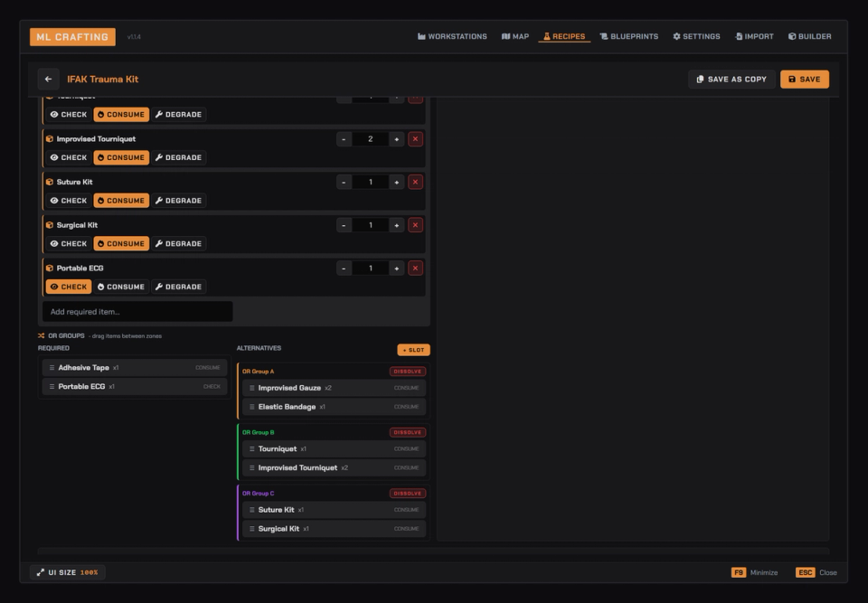Image resolution: width=868 pixels, height=603 pixels.
Task: Open the Workstations tab
Action: point(452,36)
